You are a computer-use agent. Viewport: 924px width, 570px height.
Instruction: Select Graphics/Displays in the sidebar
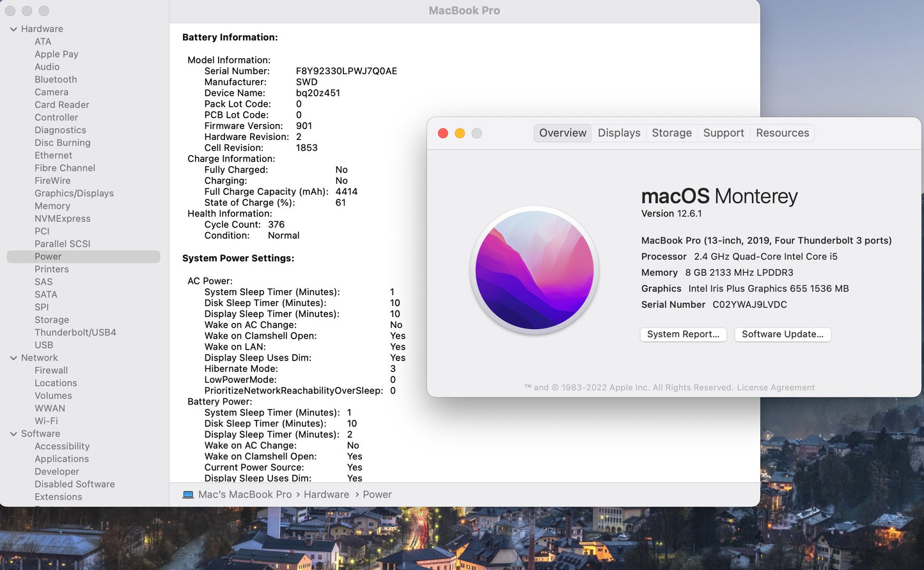(74, 193)
